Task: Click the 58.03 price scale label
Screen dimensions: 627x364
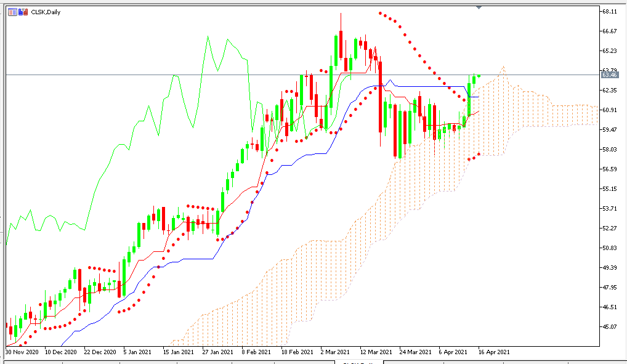Action: (x=609, y=150)
